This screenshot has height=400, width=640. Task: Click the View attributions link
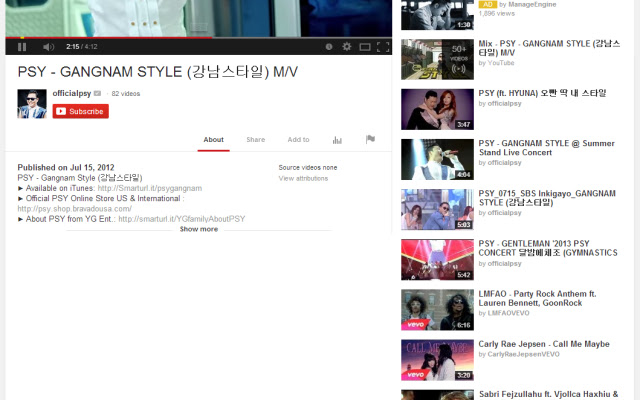pyautogui.click(x=303, y=178)
